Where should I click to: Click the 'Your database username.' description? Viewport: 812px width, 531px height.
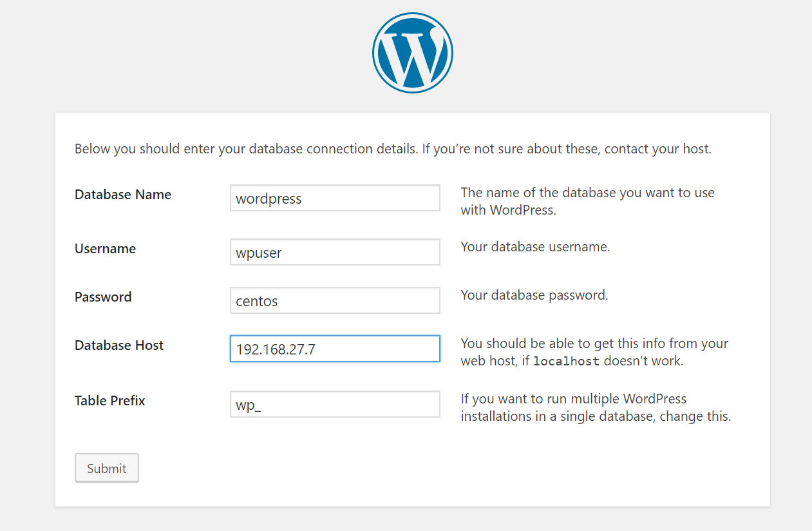(x=535, y=247)
